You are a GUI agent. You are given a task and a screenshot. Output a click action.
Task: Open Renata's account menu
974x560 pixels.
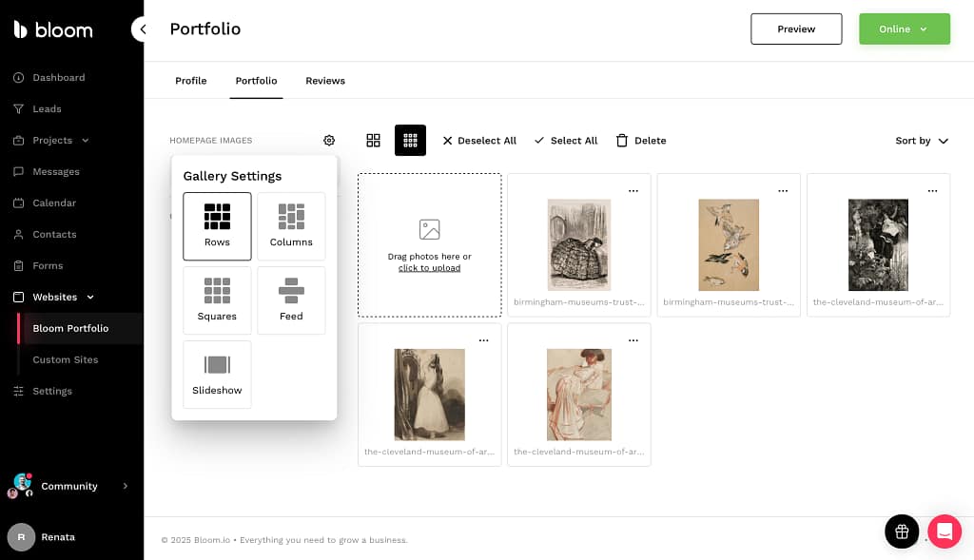coord(42,537)
